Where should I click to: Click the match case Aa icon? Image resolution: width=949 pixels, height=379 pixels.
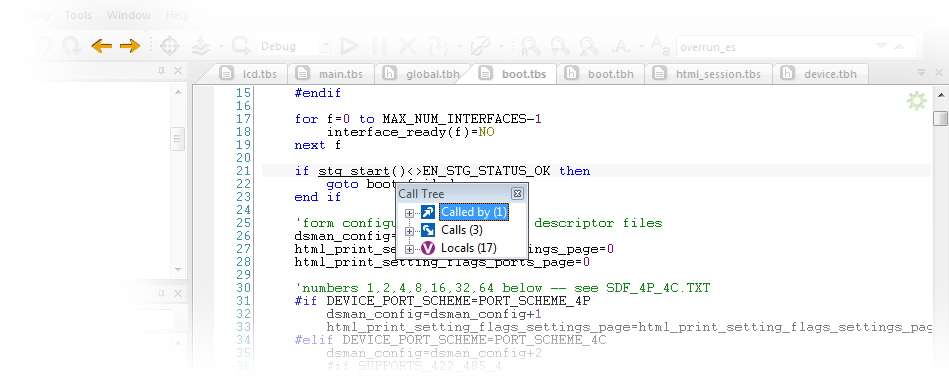point(659,45)
